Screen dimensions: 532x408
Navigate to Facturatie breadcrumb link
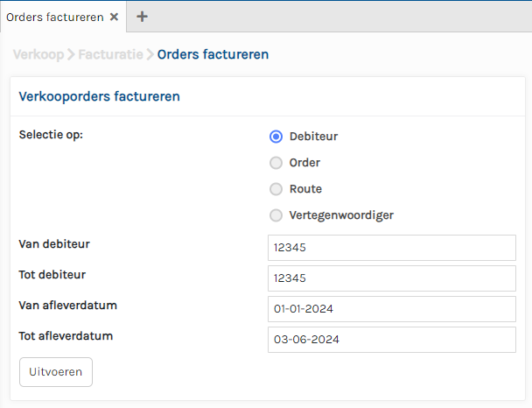point(111,54)
